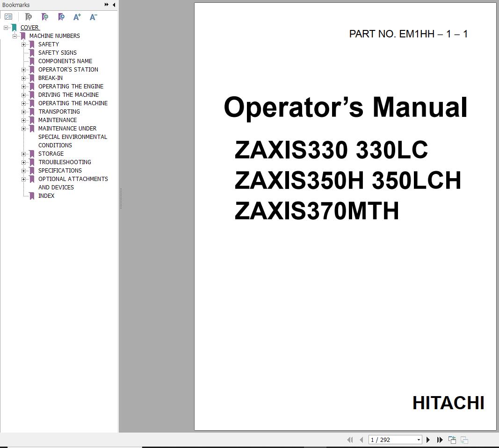The width and height of the screenshot is (499, 448).
Task: Expand DRIVING THE MACHINE bookmark
Action: pos(23,95)
